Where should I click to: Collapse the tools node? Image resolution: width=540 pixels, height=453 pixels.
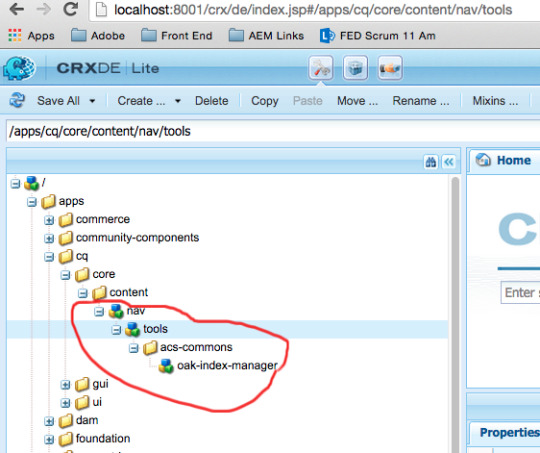tap(116, 330)
